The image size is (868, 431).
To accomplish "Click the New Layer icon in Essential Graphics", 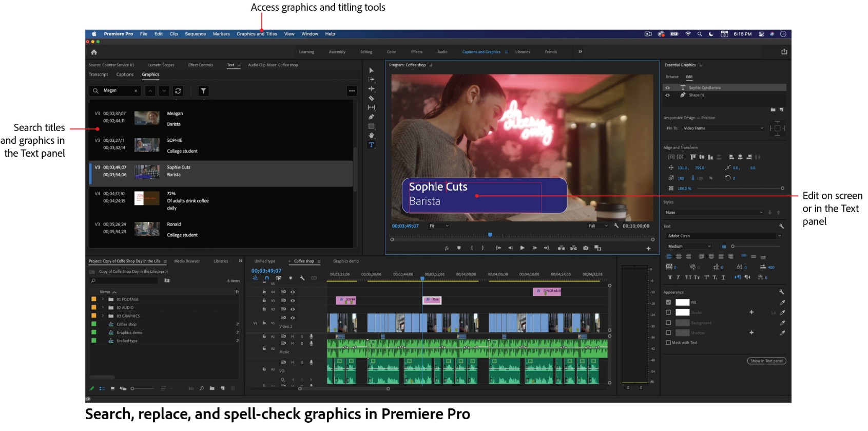I will coord(782,109).
